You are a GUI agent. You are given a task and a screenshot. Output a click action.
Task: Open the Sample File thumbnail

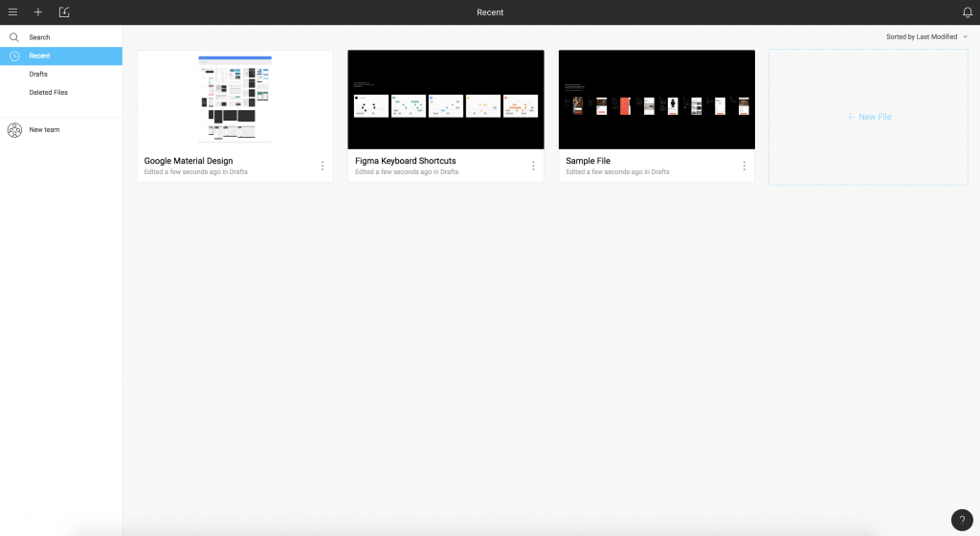click(657, 100)
